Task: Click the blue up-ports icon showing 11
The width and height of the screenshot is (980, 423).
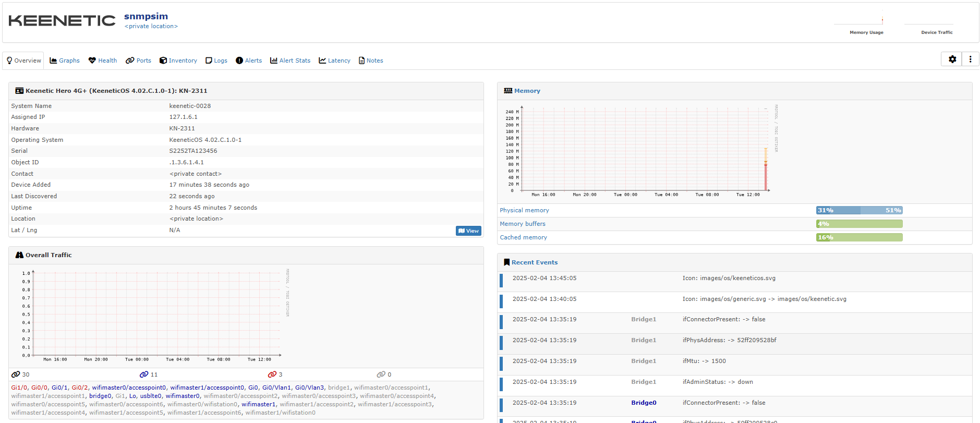Action: pos(144,374)
